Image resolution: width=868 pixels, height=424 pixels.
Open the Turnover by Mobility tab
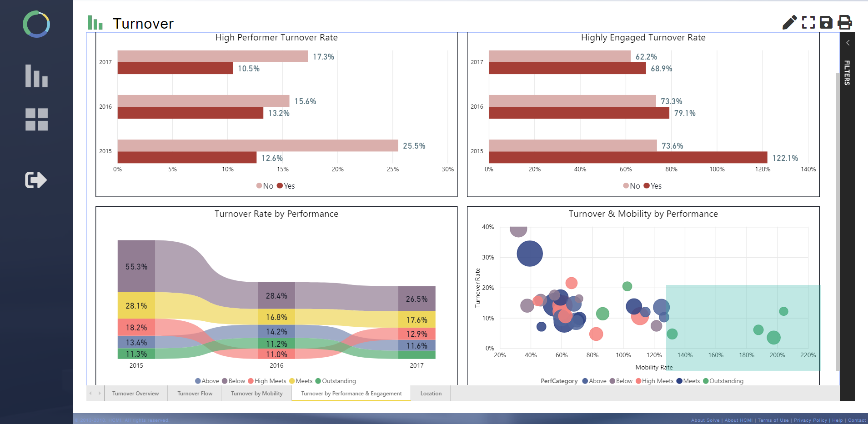[256, 394]
